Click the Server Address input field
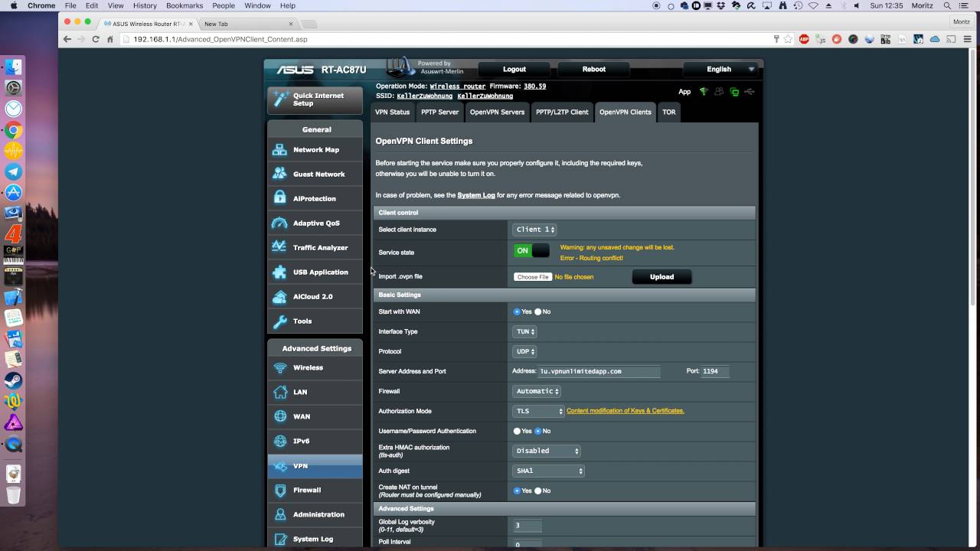Image resolution: width=980 pixels, height=551 pixels. [x=599, y=371]
